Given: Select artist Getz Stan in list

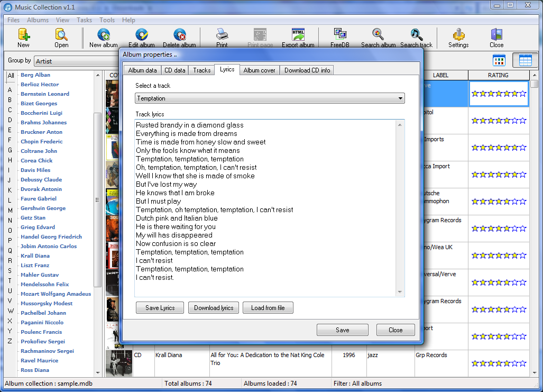Looking at the screenshot, I should [33, 217].
